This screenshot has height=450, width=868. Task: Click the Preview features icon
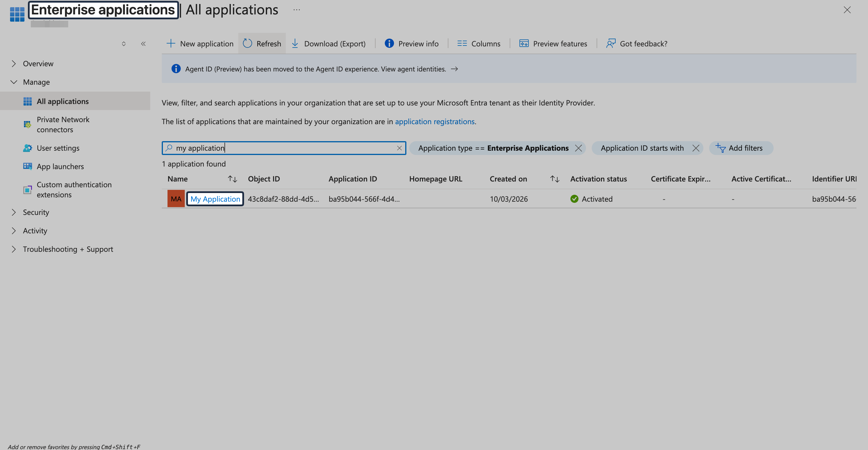pos(524,44)
